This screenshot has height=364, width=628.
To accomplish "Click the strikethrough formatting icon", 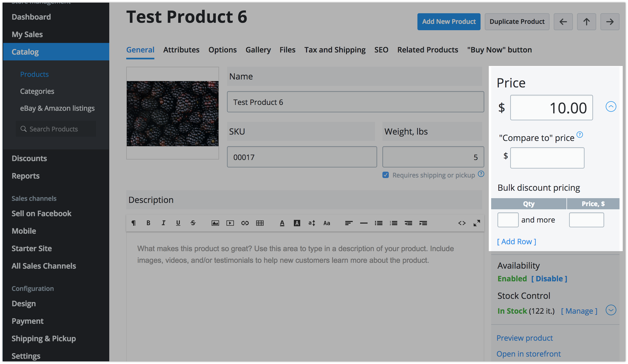I will tap(193, 223).
